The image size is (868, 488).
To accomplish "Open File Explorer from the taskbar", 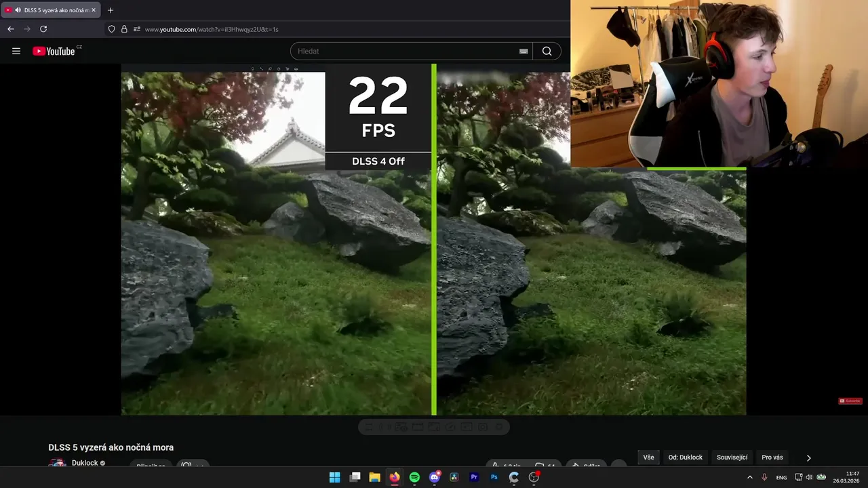I will (x=374, y=477).
